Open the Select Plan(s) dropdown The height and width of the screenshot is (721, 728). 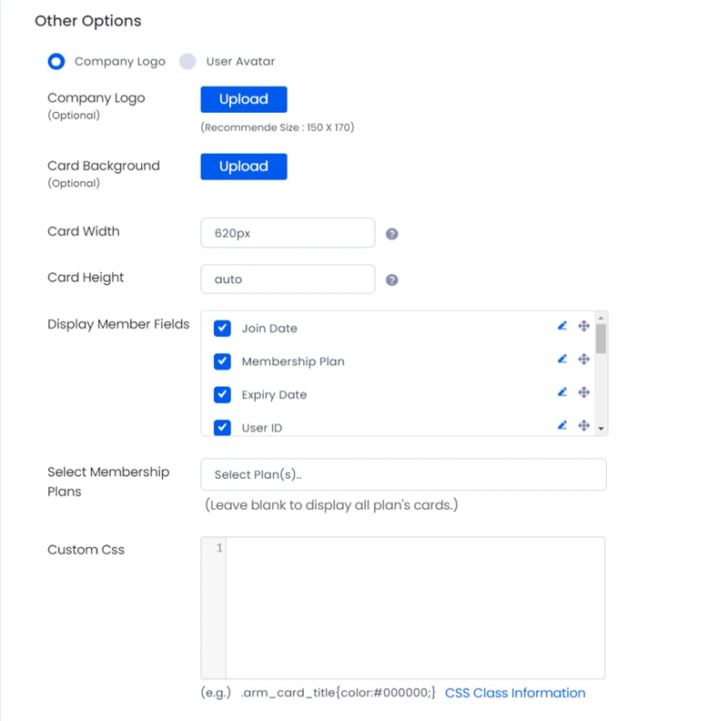[x=403, y=474]
